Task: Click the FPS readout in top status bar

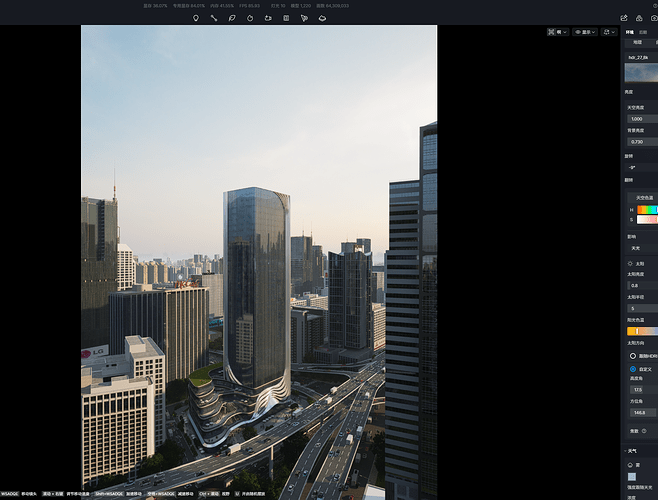Action: [249, 6]
